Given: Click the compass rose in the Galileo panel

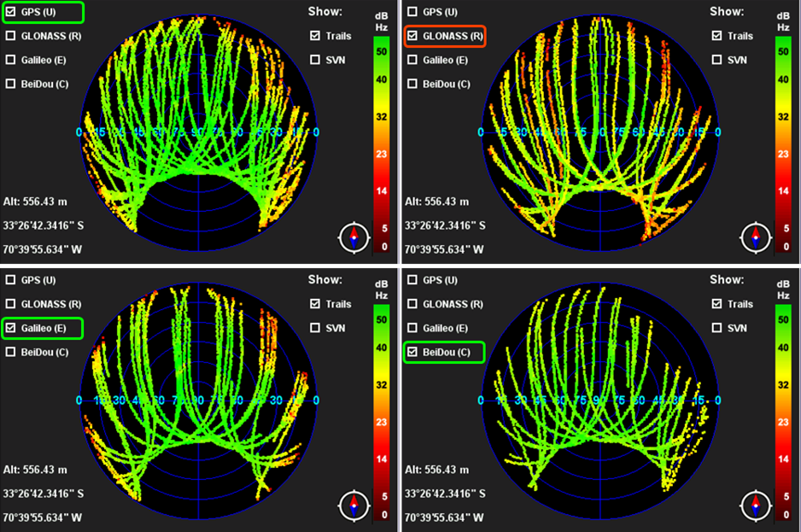Looking at the screenshot, I should point(354,505).
